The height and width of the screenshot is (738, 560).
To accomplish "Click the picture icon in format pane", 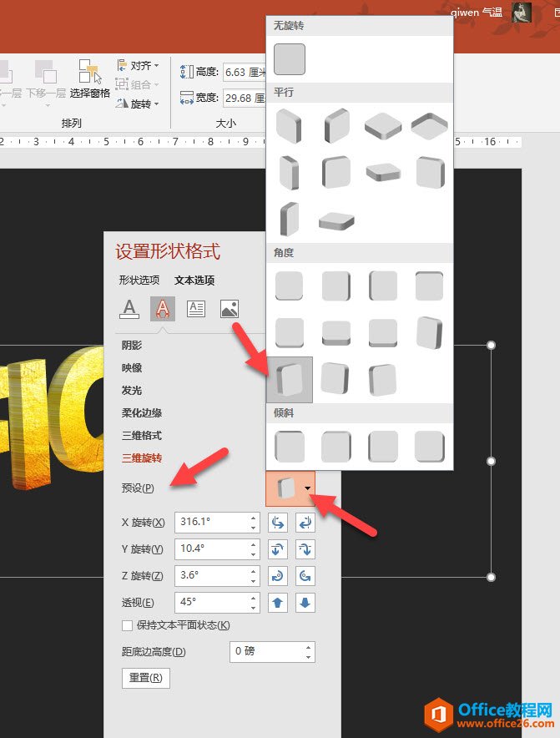I will tap(230, 309).
